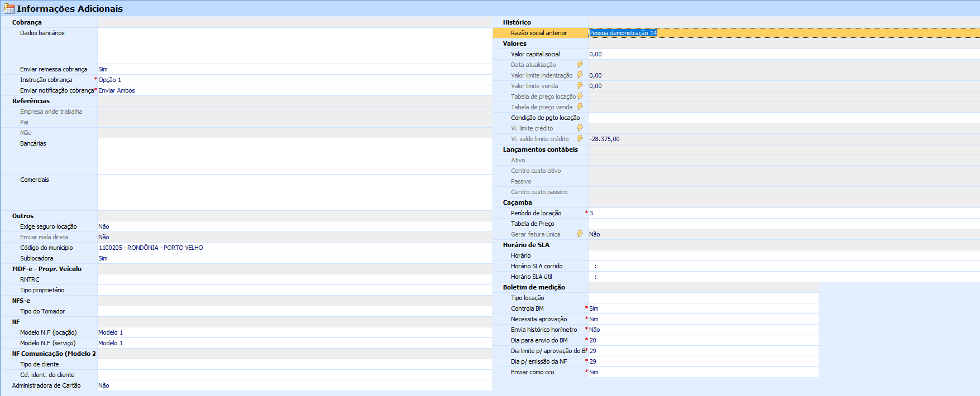
Task: Click the Dia para envio do BM field
Action: [704, 340]
